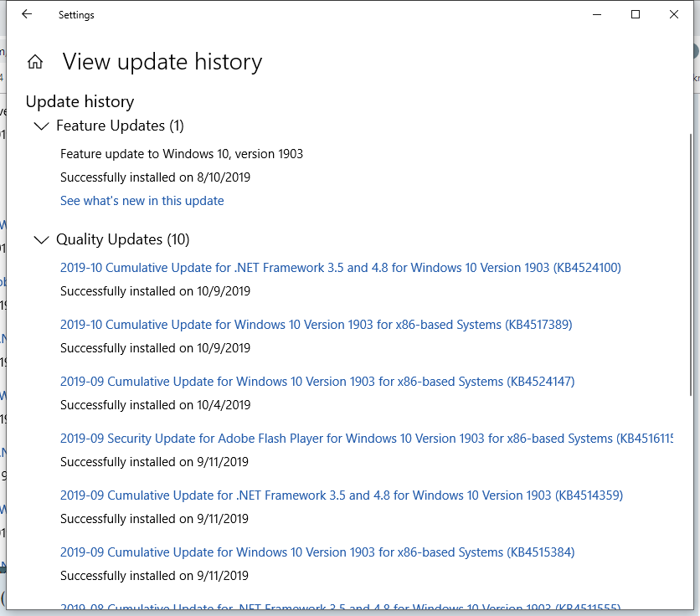The image size is (700, 616).
Task: Open KB4514359 .NET Framework update link
Action: 342,495
